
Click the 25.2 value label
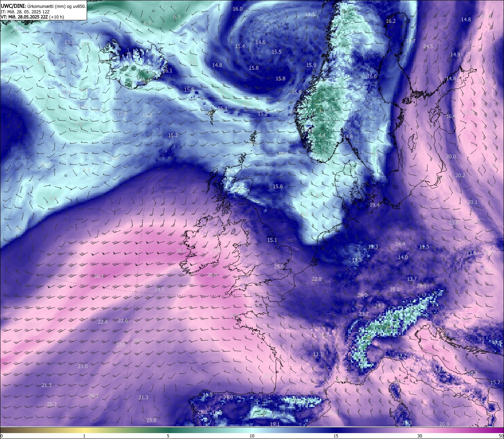click(x=395, y=289)
